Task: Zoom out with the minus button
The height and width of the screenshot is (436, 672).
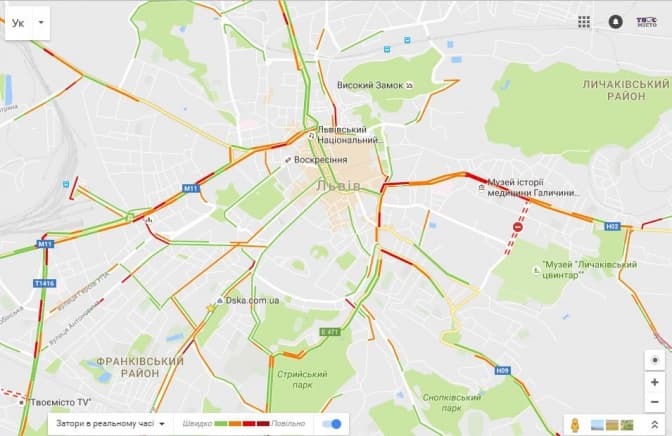Action: 654,402
